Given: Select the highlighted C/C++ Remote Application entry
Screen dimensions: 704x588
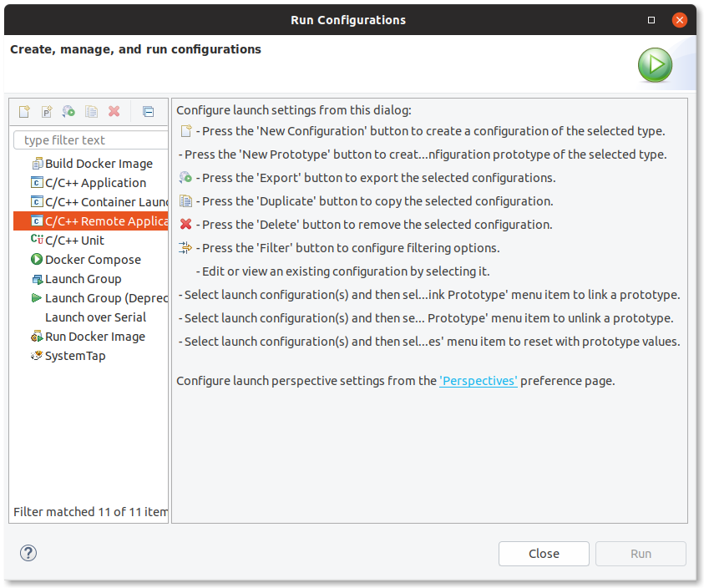Looking at the screenshot, I should [x=106, y=221].
